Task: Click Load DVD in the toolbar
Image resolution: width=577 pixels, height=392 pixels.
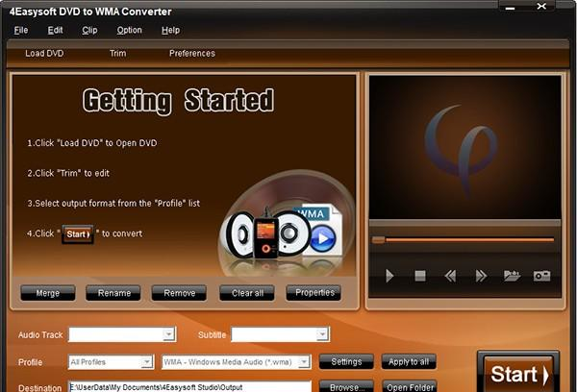Action: click(44, 53)
